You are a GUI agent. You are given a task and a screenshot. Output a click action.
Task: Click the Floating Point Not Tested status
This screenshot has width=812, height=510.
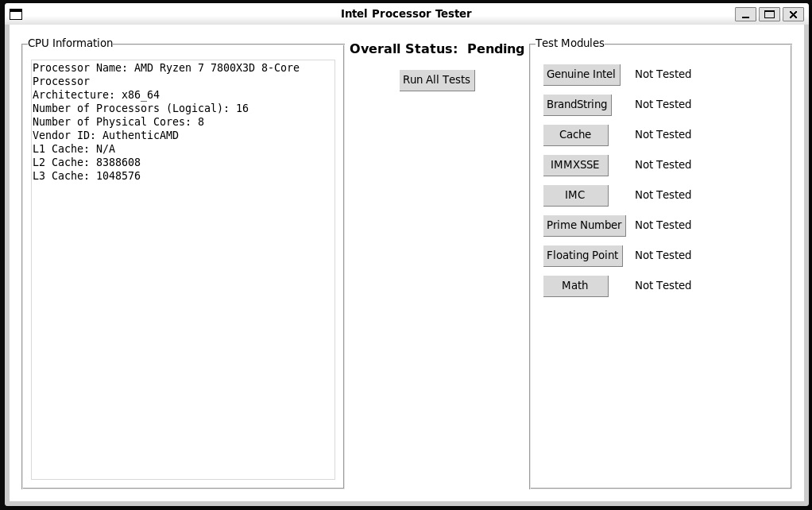(x=663, y=255)
